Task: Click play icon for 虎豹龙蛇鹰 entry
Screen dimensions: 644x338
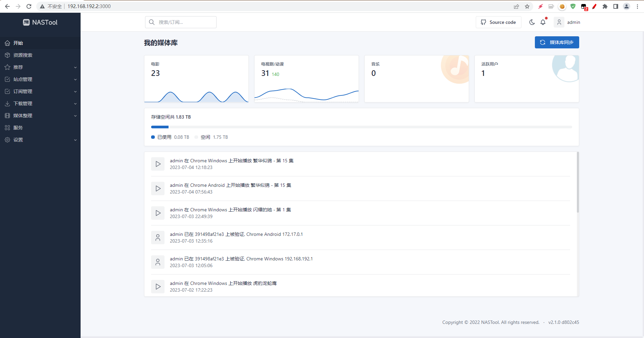Action: pyautogui.click(x=158, y=287)
